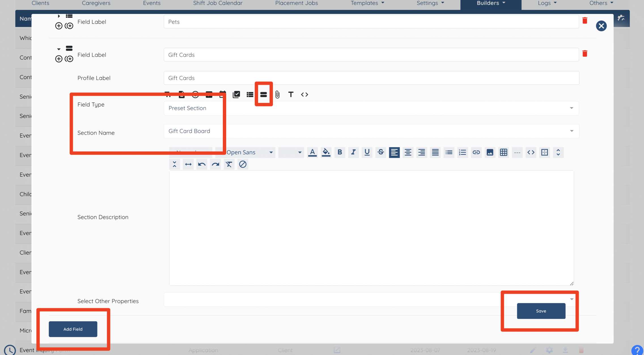Delete the Pets field

(585, 20)
